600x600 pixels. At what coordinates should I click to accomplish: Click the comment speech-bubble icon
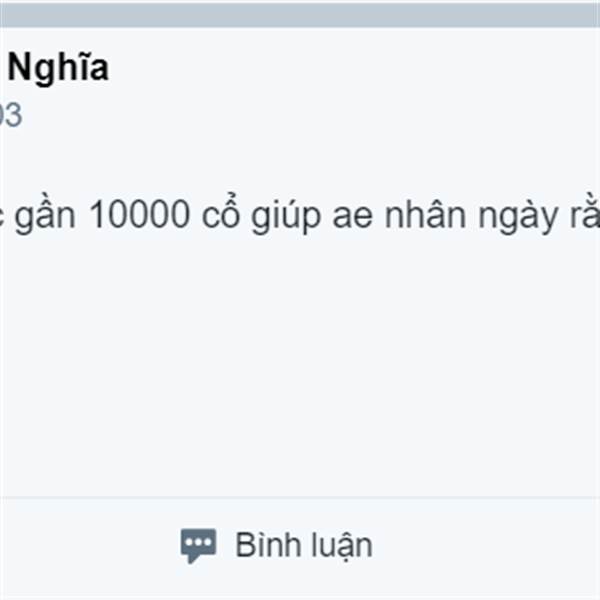pos(198,546)
